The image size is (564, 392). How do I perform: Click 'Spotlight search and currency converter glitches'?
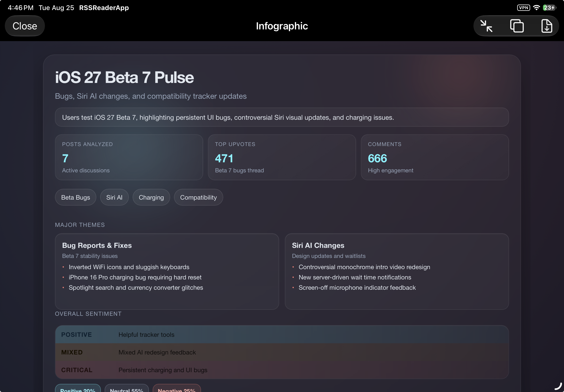pos(136,288)
